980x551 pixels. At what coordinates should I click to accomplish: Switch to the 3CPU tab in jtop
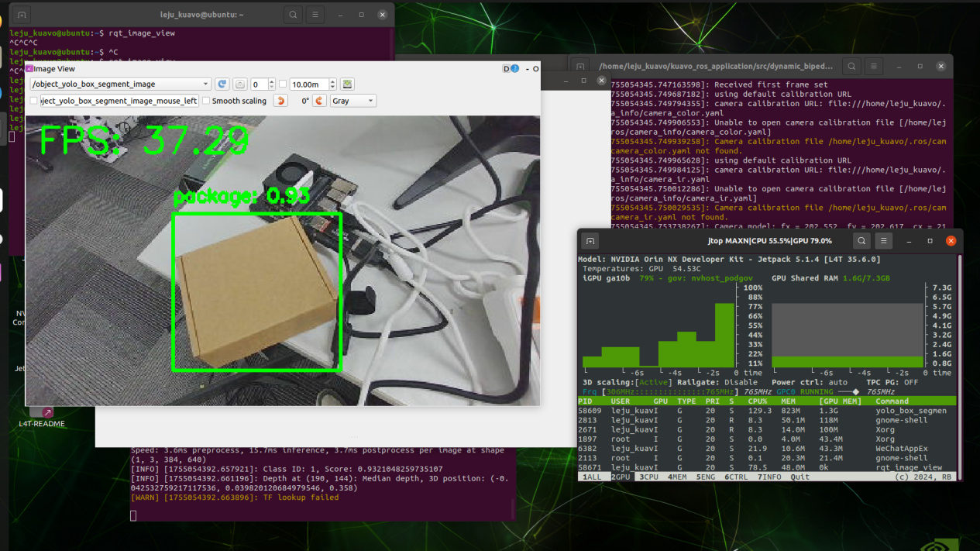pos(648,477)
